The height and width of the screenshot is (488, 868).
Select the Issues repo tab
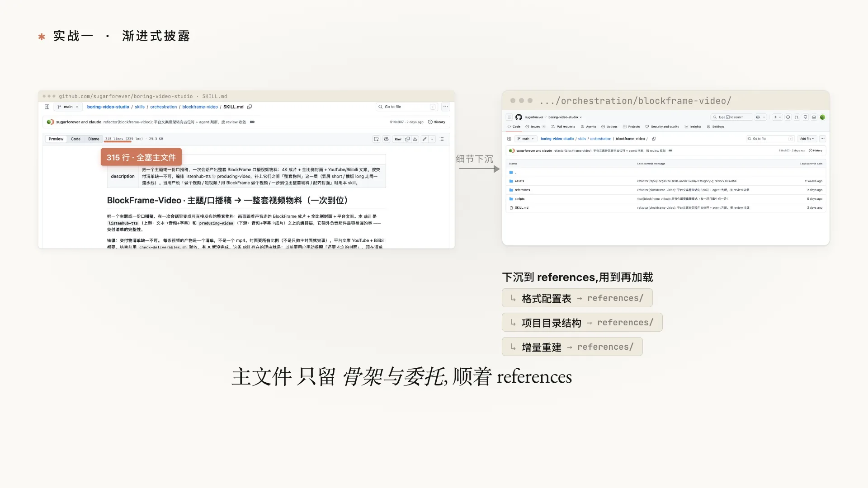[x=535, y=127]
